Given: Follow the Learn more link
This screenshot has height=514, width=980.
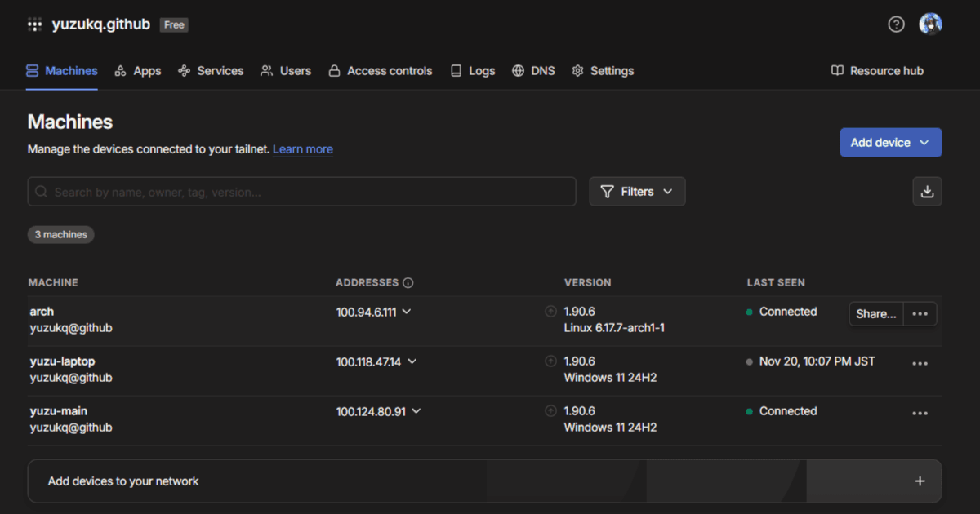Looking at the screenshot, I should 302,149.
